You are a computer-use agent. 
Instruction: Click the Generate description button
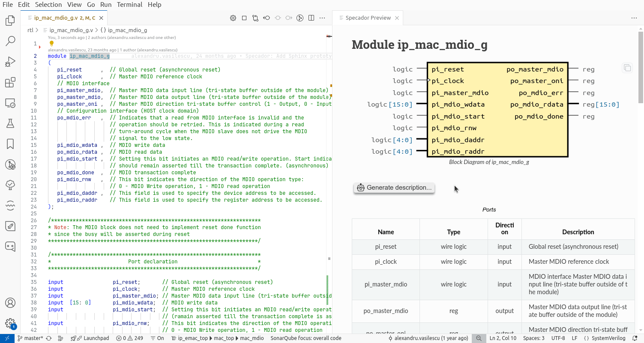[x=394, y=188]
